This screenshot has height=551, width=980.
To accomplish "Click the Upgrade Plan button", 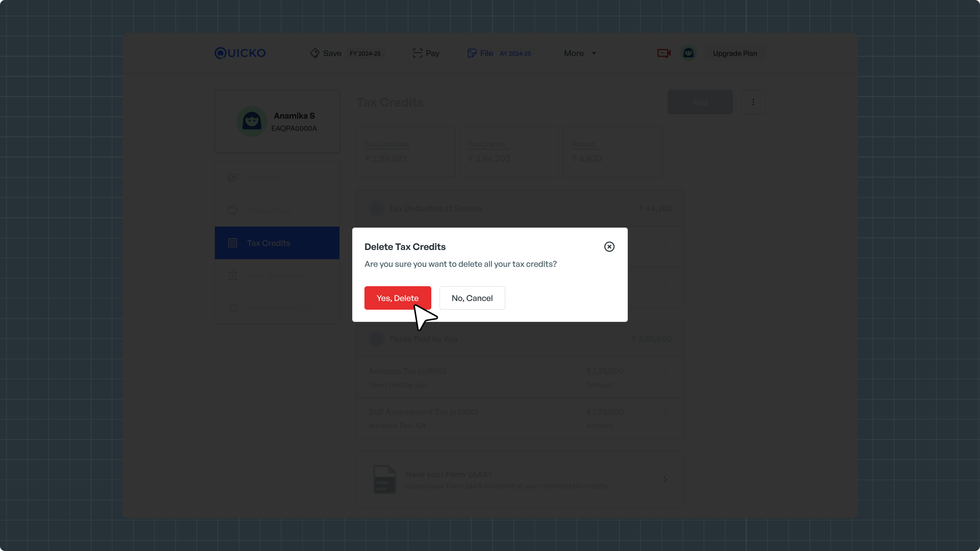I will [735, 53].
